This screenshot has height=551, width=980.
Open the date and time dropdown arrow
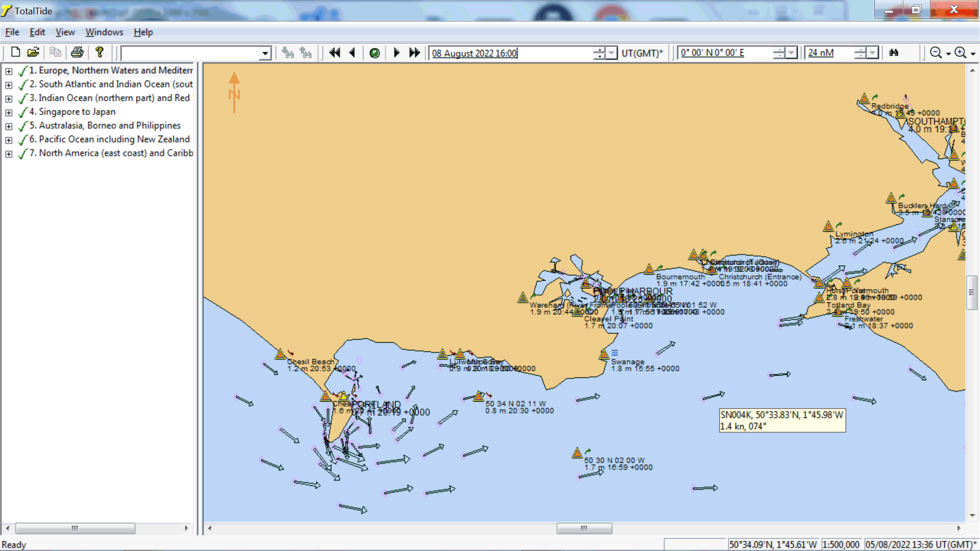click(x=612, y=53)
